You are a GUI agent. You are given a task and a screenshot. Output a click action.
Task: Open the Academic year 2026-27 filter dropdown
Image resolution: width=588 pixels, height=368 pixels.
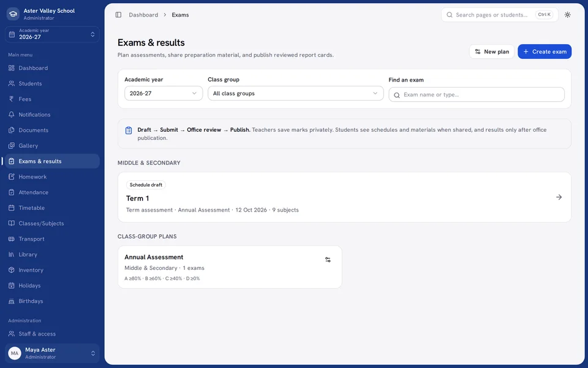pyautogui.click(x=164, y=93)
